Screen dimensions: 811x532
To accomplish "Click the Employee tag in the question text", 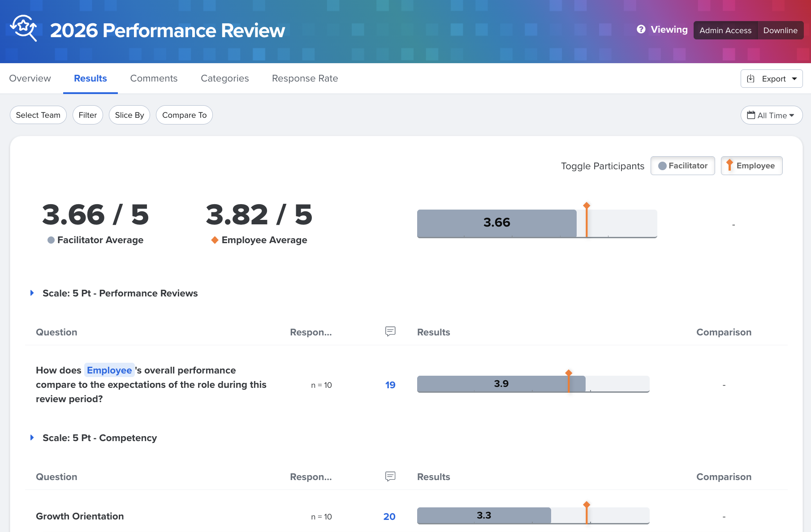I will 109,370.
